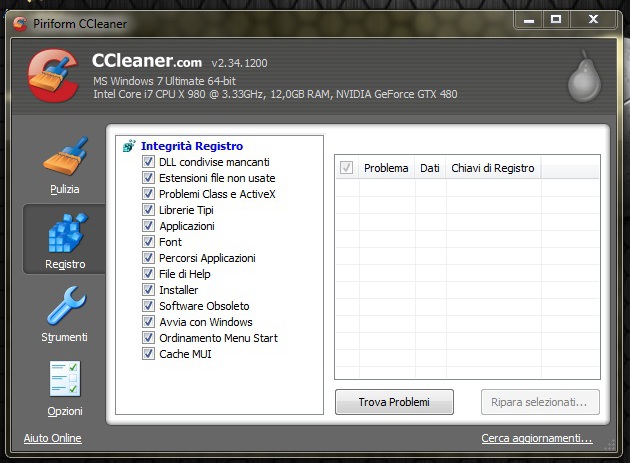This screenshot has height=463, width=630.
Task: Click the title bar CCleaner icon
Action: [19, 22]
